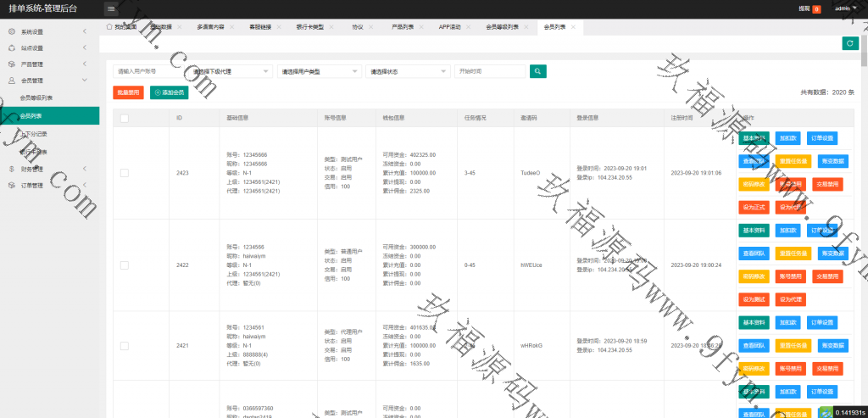Image resolution: width=868 pixels, height=418 pixels.
Task: Check the row checkbox for ID 2423
Action: click(x=125, y=173)
